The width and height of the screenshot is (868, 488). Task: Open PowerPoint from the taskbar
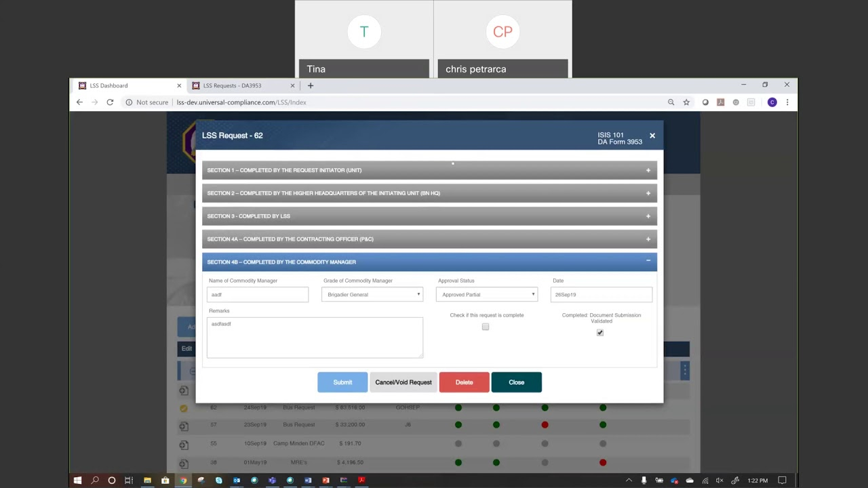point(325,481)
